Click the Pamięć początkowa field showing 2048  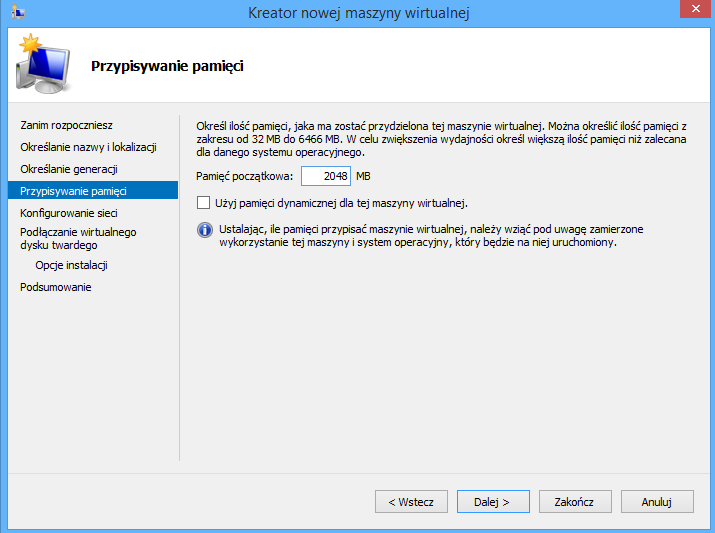tap(326, 176)
